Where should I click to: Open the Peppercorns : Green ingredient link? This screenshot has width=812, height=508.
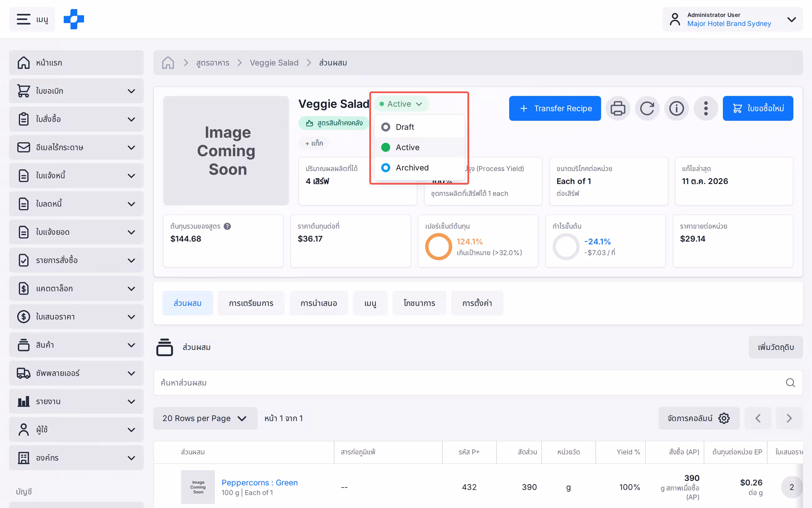(260, 482)
